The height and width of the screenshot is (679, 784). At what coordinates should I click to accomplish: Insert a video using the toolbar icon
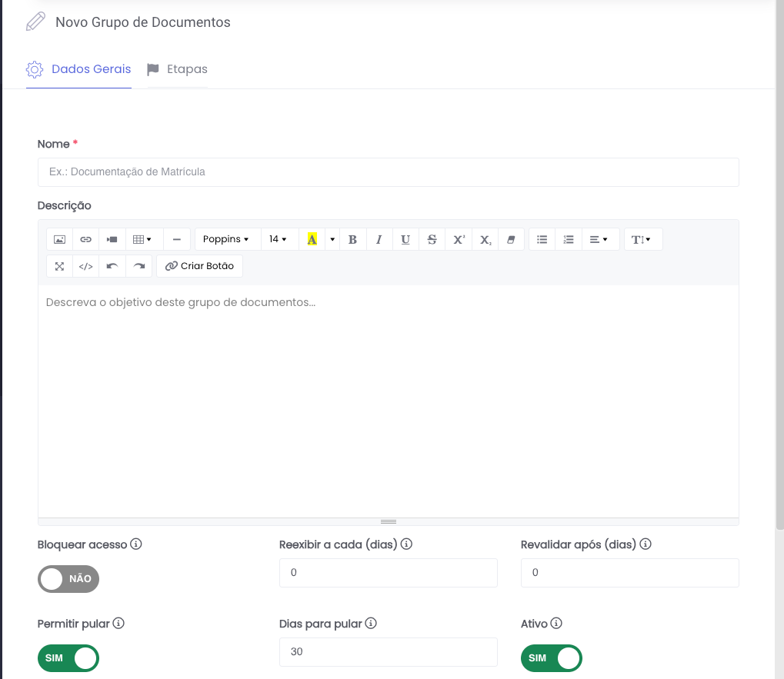(x=112, y=239)
